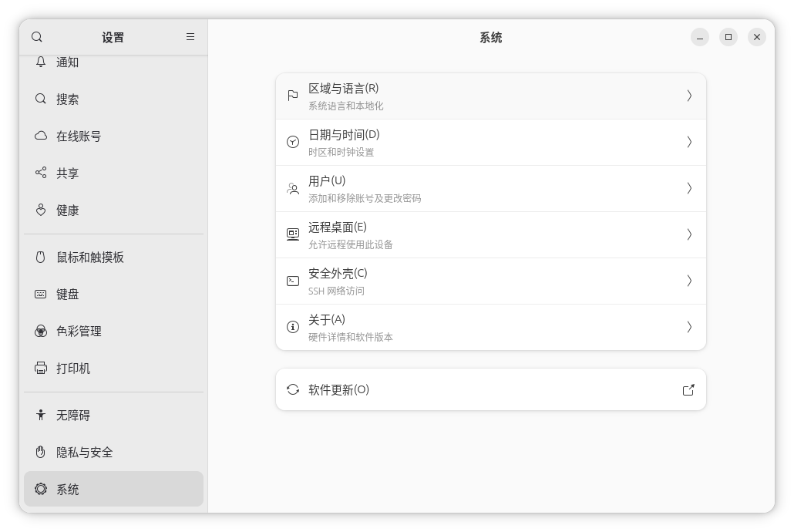
Task: Expand 远程桌面 using its chevron arrow
Action: [689, 234]
